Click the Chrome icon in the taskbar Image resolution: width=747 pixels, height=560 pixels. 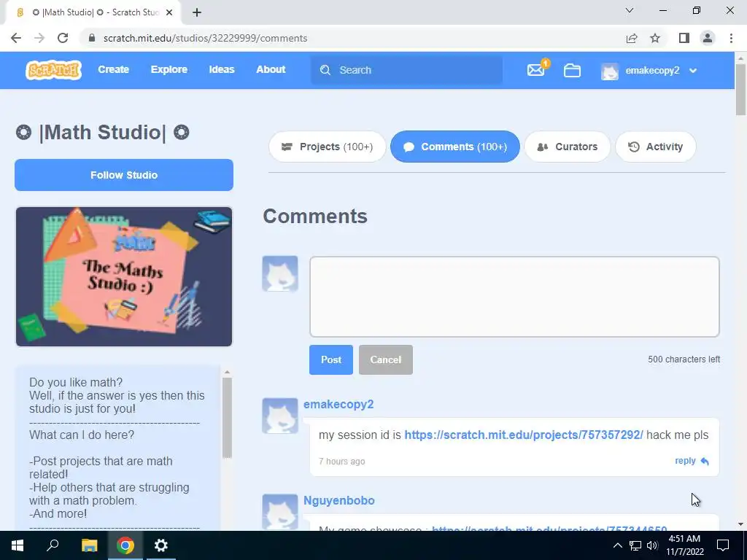(125, 545)
